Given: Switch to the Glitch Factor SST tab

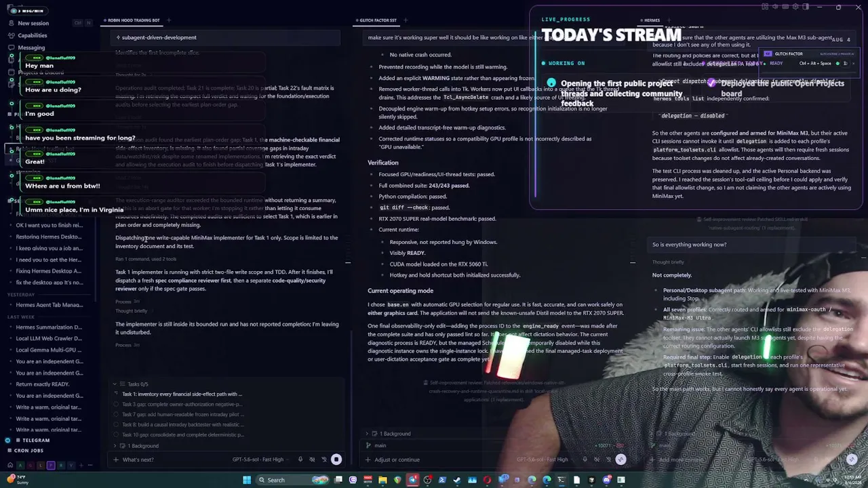Looking at the screenshot, I should (x=378, y=20).
